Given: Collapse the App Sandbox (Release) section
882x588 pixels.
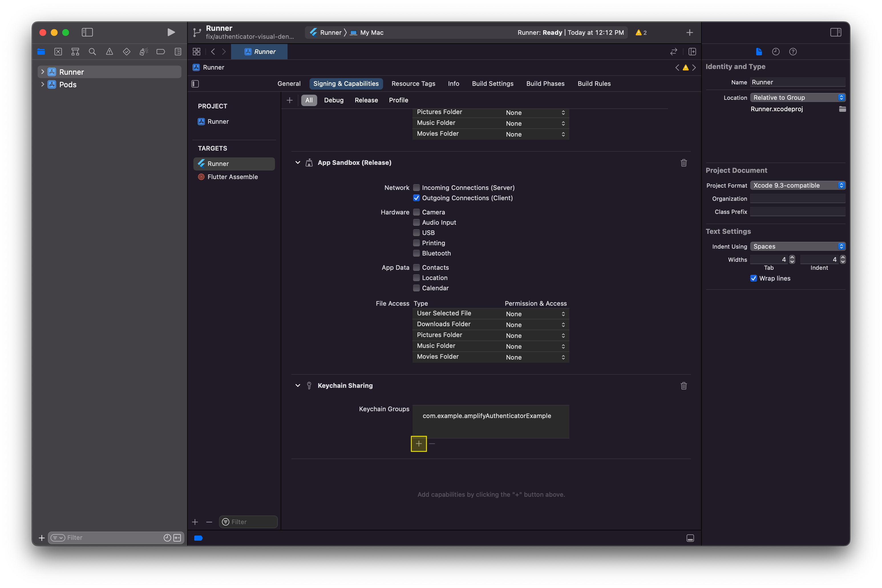Looking at the screenshot, I should click(298, 162).
